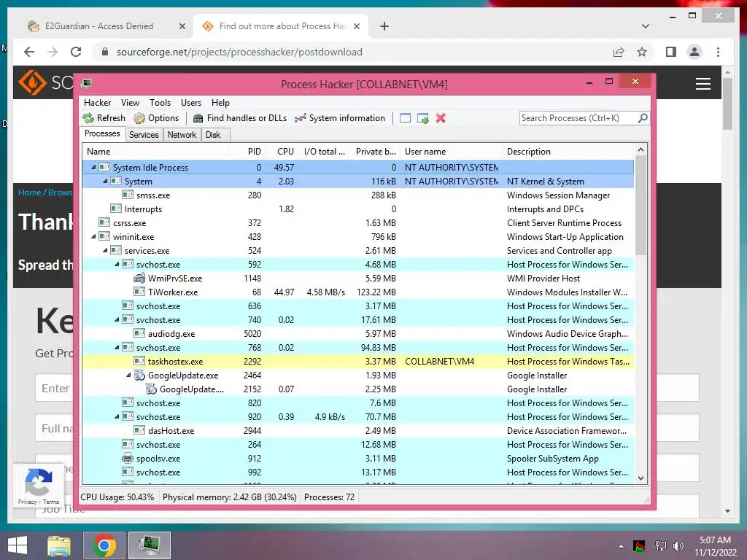The image size is (747, 560).
Task: Click the process list scroll up arrow
Action: 640,149
